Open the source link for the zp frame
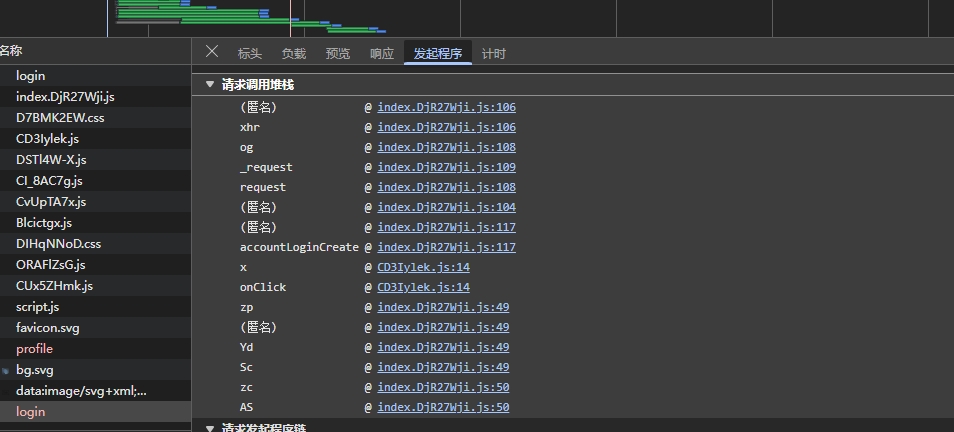This screenshot has height=432, width=954. [x=443, y=307]
